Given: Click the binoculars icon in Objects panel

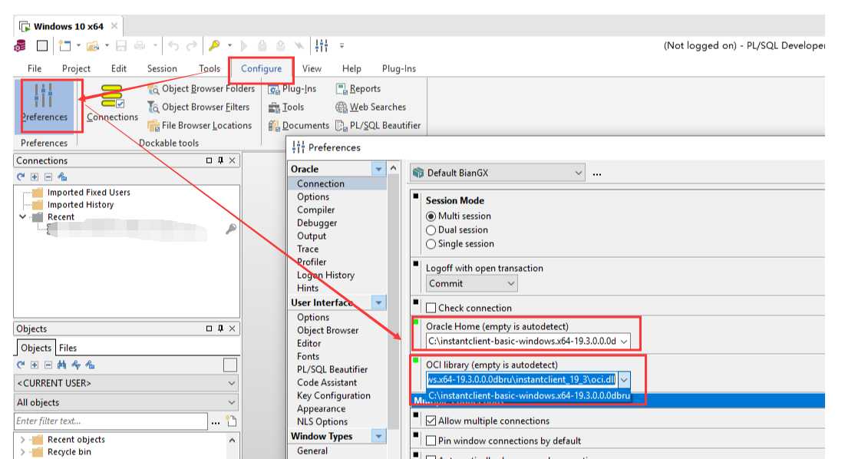Looking at the screenshot, I should (61, 365).
